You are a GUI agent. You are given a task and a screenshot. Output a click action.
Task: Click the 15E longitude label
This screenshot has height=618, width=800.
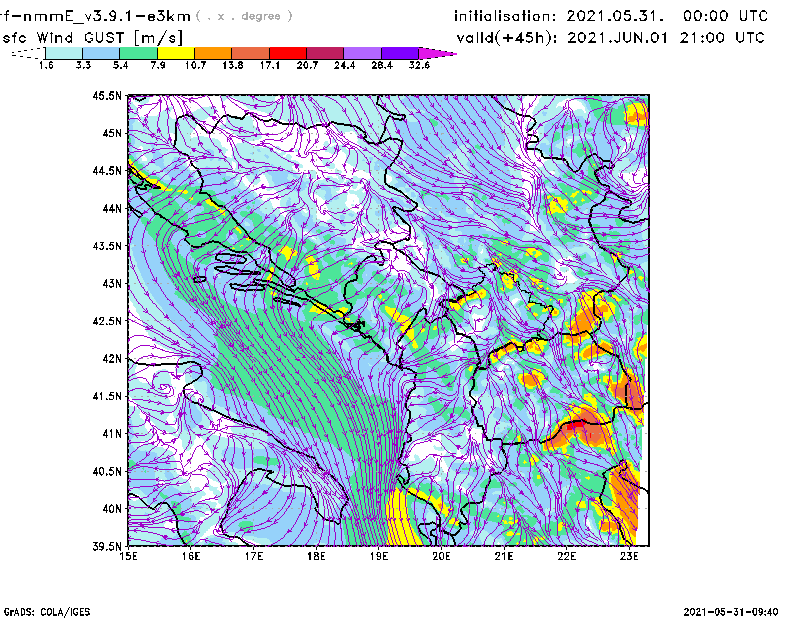tap(128, 556)
